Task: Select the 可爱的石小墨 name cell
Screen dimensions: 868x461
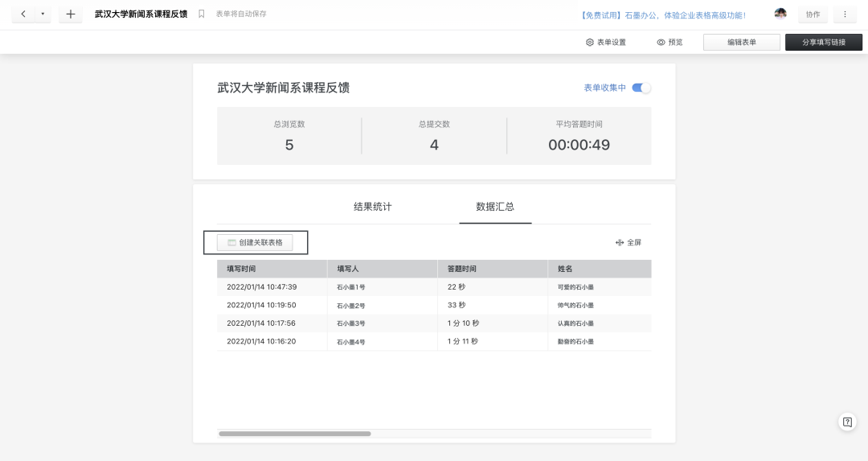Action: click(600, 287)
